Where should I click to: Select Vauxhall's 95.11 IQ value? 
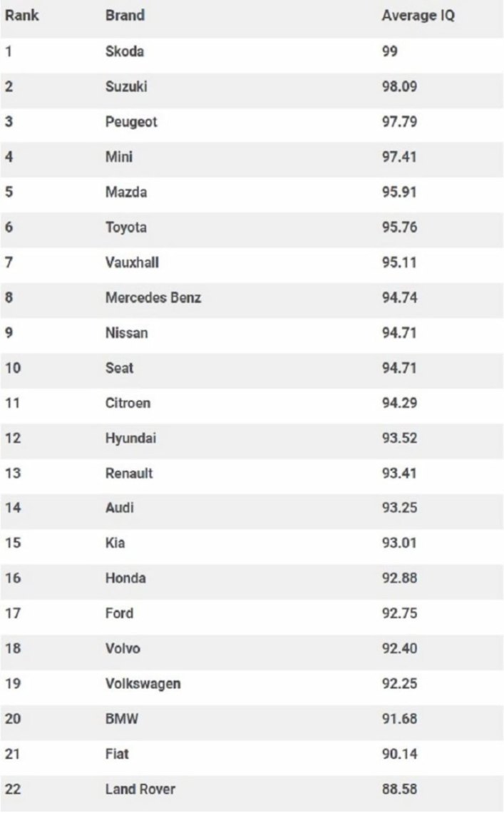399,262
